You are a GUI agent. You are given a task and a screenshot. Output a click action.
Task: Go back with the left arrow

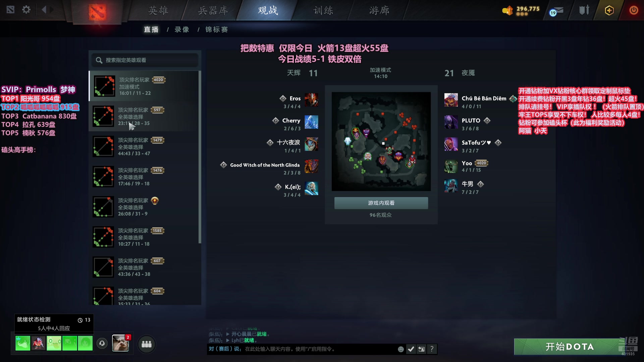(44, 10)
